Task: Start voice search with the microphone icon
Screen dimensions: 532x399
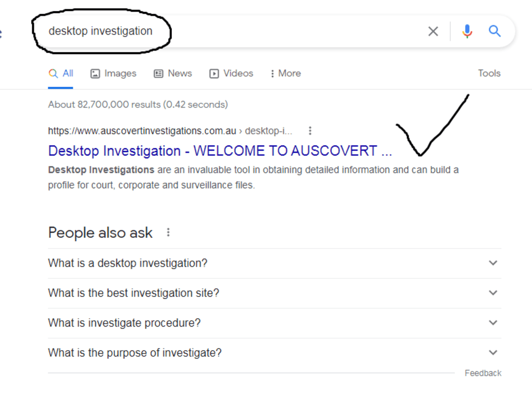Action: (467, 31)
